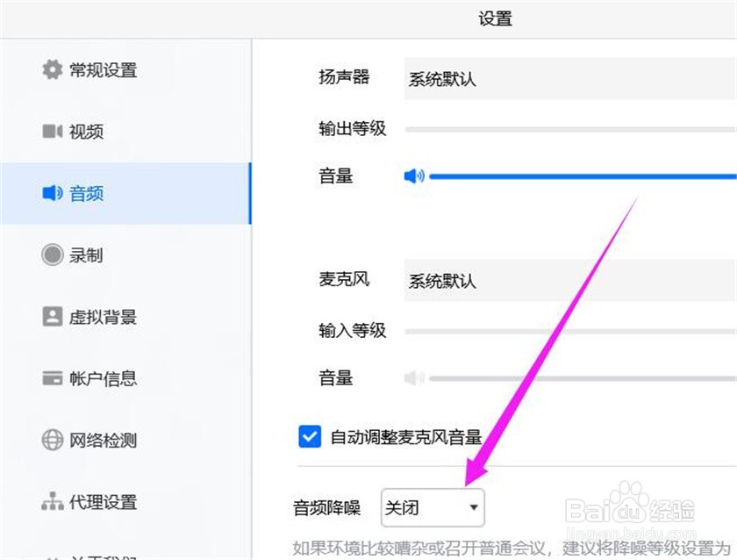The width and height of the screenshot is (737, 560).
Task: Open 网络检测 settings page
Action: click(103, 441)
